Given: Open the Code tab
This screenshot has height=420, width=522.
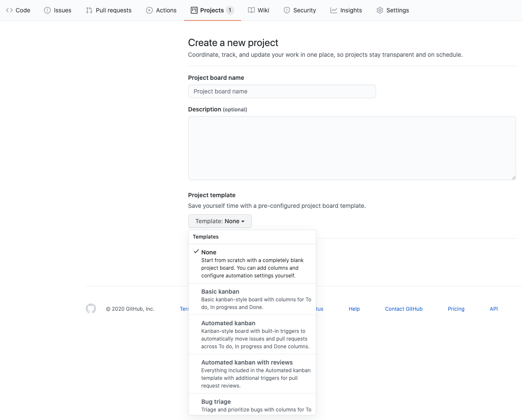Looking at the screenshot, I should (x=18, y=10).
